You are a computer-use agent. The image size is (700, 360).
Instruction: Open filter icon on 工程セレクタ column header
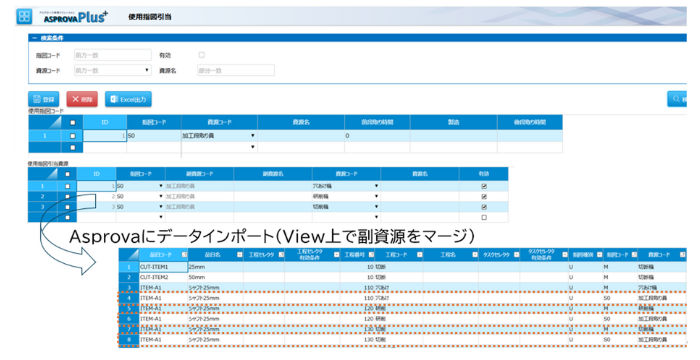[281, 255]
